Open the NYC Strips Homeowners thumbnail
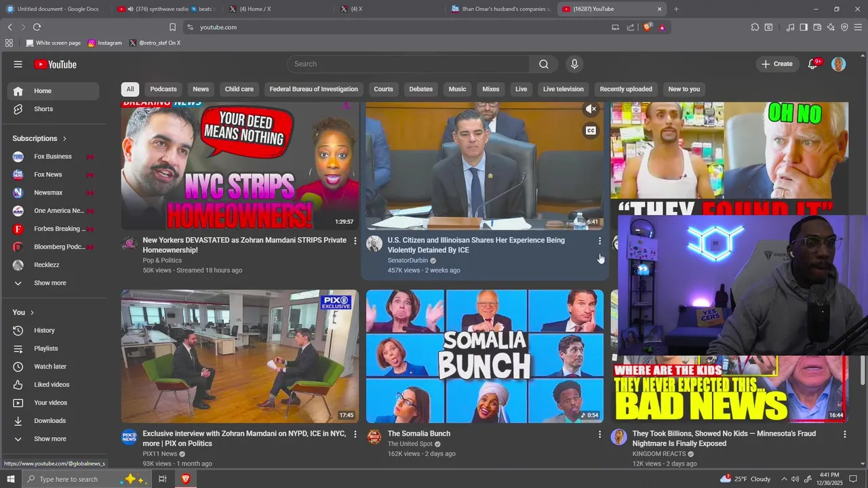 [x=240, y=166]
